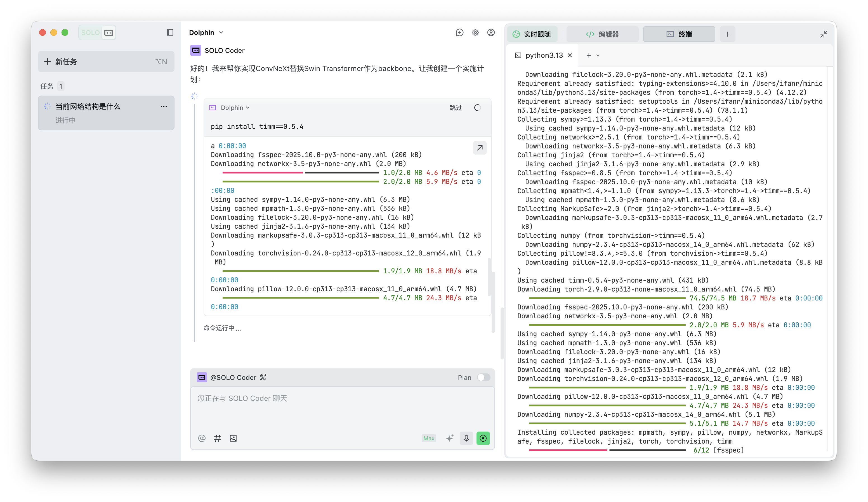The height and width of the screenshot is (502, 868).
Task: Switch to the 实时跟随 tab
Action: 532,34
